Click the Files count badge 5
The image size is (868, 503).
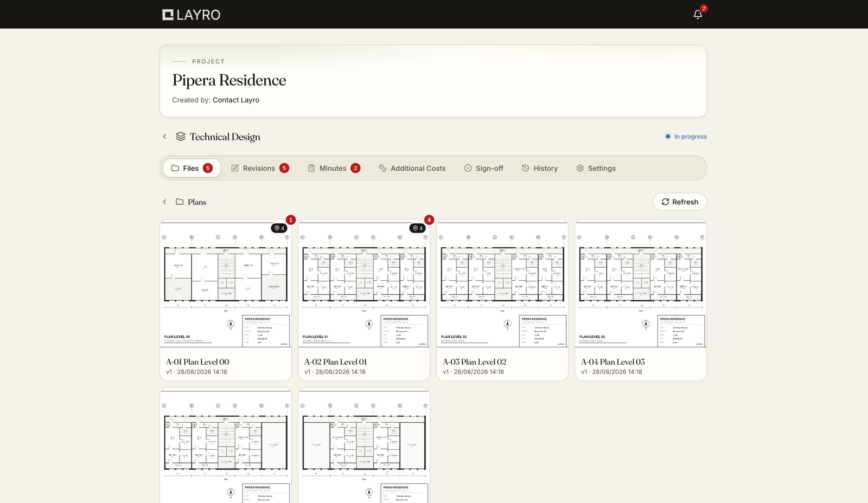[208, 168]
